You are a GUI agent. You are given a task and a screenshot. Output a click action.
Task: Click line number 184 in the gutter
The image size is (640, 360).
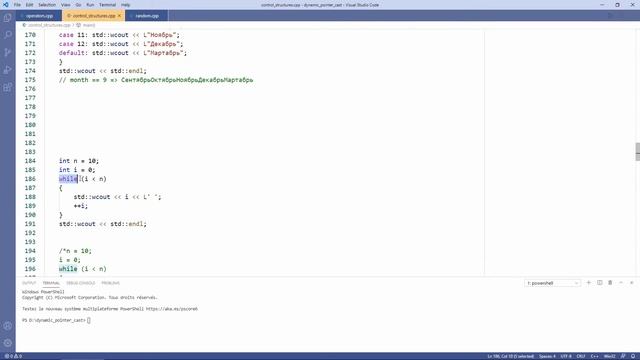click(30, 161)
